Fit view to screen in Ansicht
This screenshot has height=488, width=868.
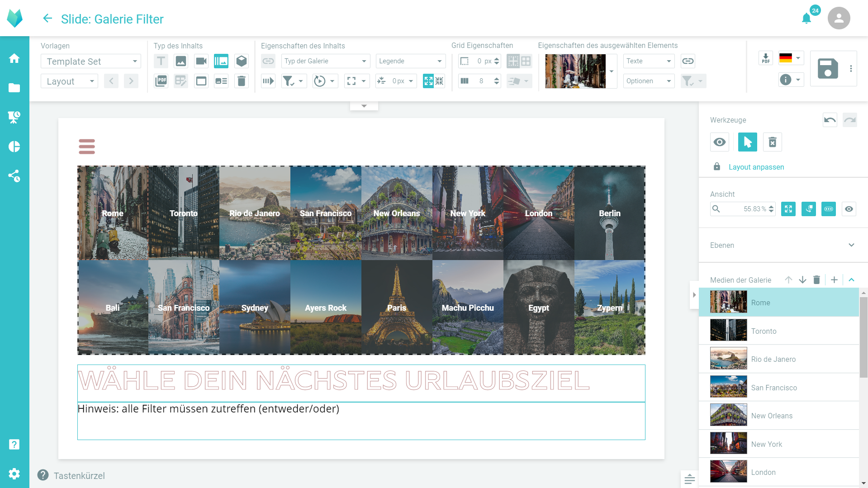[x=788, y=209]
